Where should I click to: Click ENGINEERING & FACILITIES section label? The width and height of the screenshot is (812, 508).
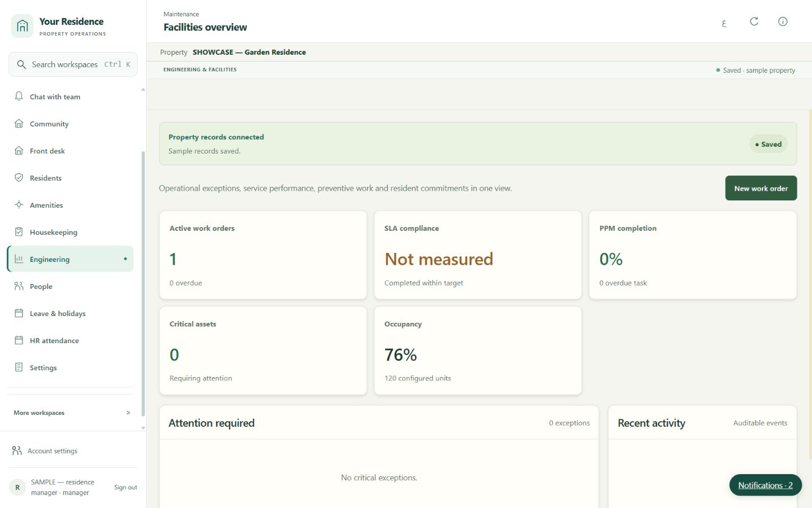pos(200,69)
